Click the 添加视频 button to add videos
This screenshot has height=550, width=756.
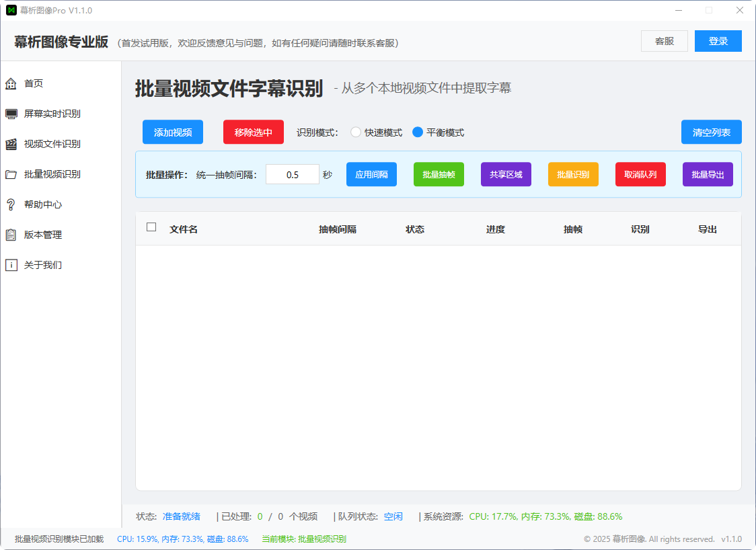[x=172, y=132]
